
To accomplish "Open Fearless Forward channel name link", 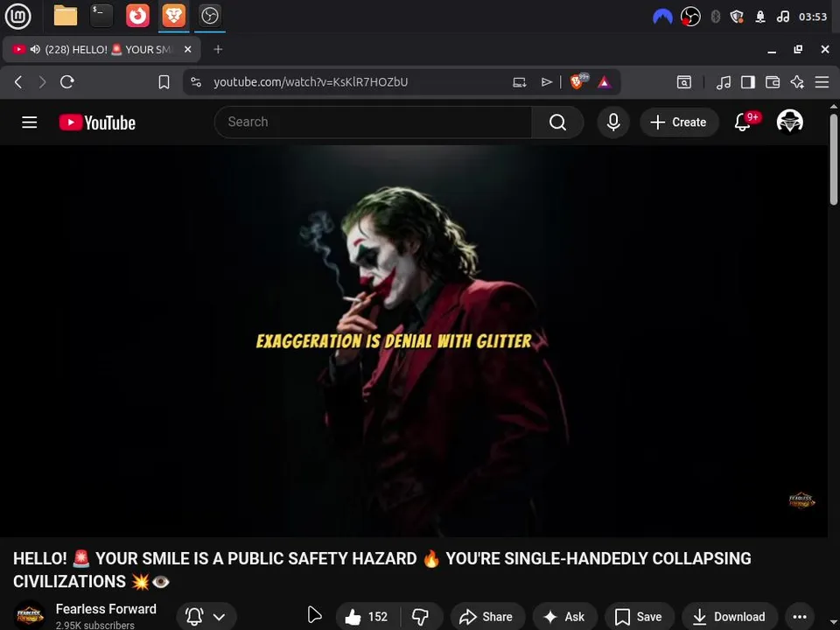I will tap(106, 609).
